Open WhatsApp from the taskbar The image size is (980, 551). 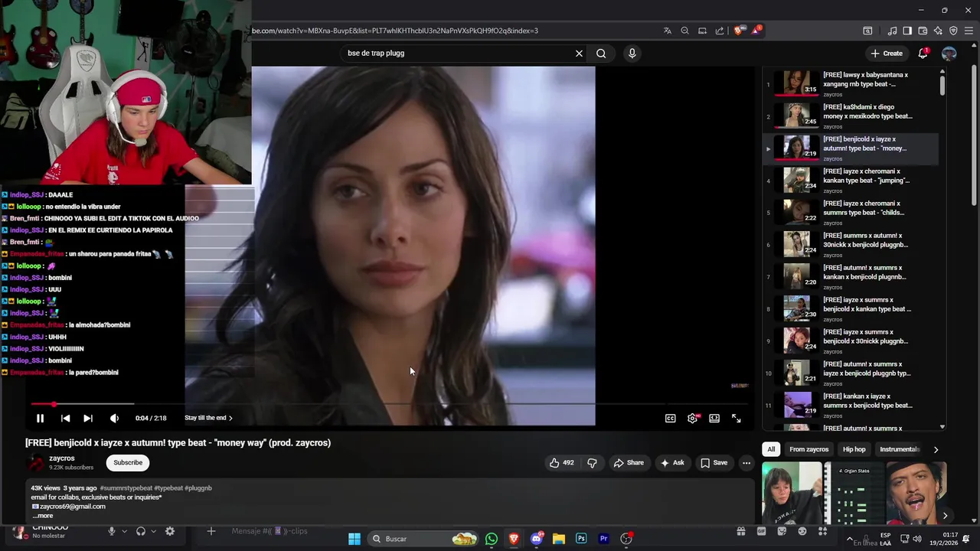tap(492, 539)
